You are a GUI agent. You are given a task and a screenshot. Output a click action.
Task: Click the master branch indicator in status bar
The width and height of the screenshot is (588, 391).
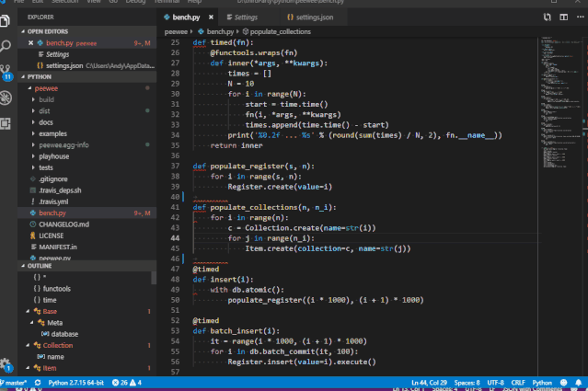[14, 383]
